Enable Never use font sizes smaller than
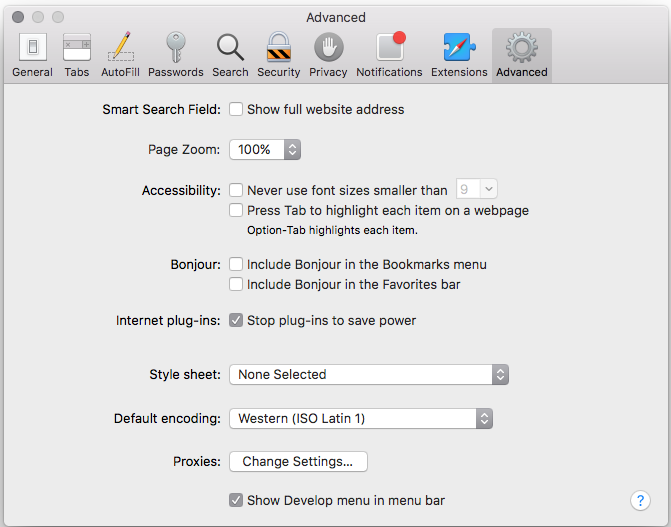Viewport: 671px width, 527px height. coord(236,190)
